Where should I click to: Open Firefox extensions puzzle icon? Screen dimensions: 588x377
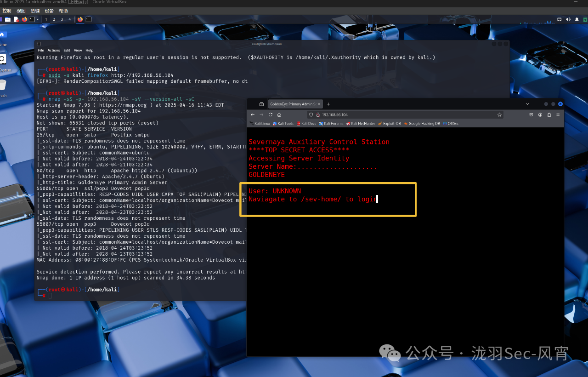coord(549,114)
